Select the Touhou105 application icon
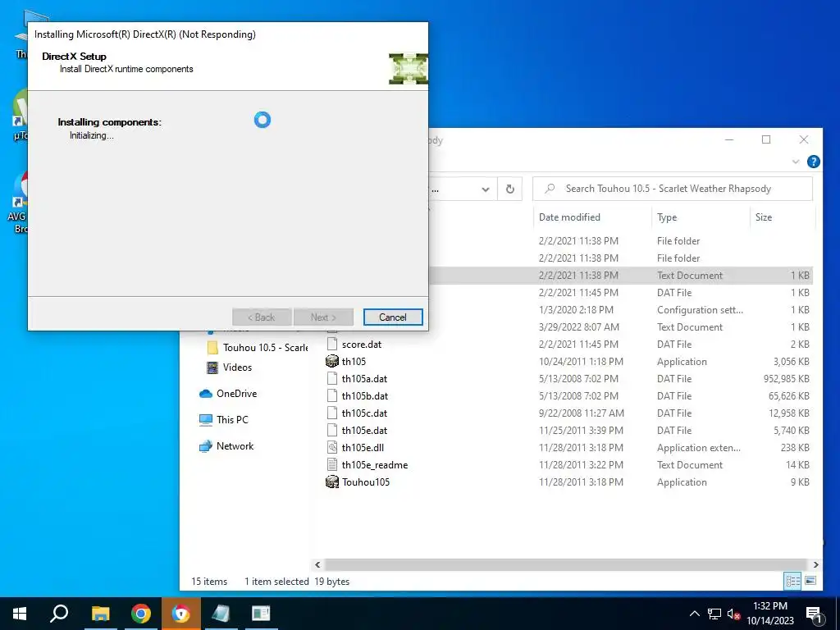 point(332,482)
